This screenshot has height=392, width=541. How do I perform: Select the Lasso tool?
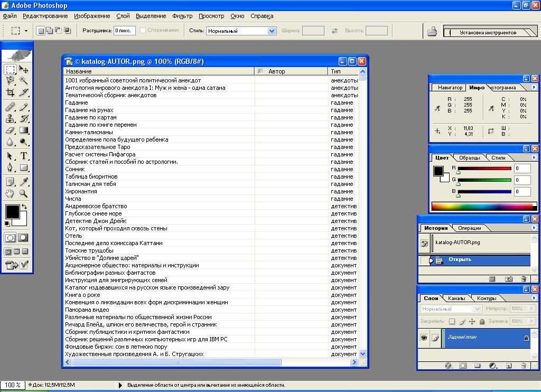tap(11, 81)
